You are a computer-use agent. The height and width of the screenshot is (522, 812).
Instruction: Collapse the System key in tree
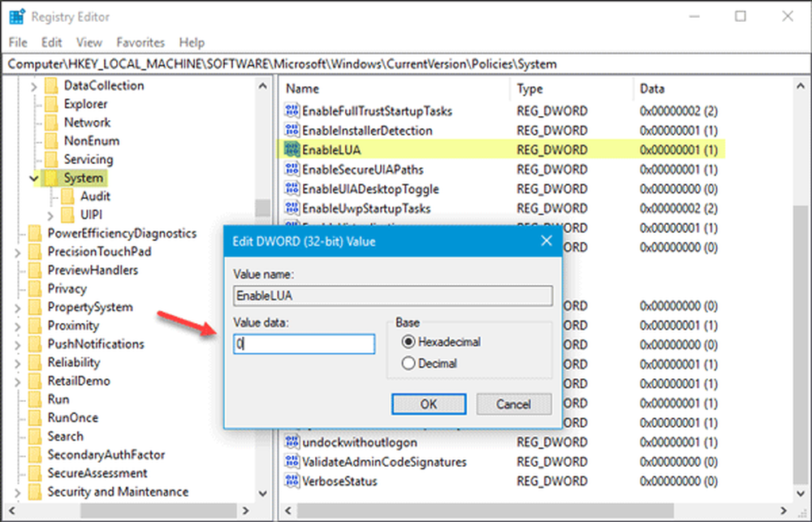click(33, 178)
